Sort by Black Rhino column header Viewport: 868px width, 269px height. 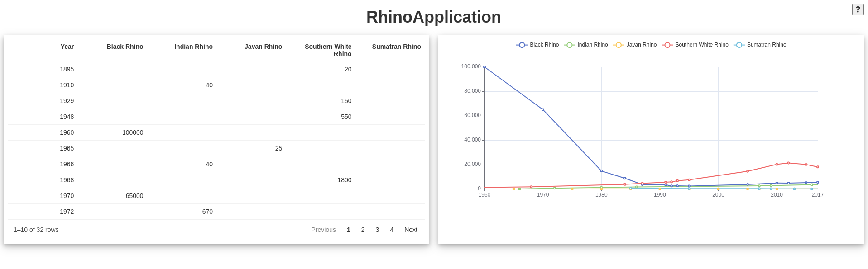click(125, 47)
